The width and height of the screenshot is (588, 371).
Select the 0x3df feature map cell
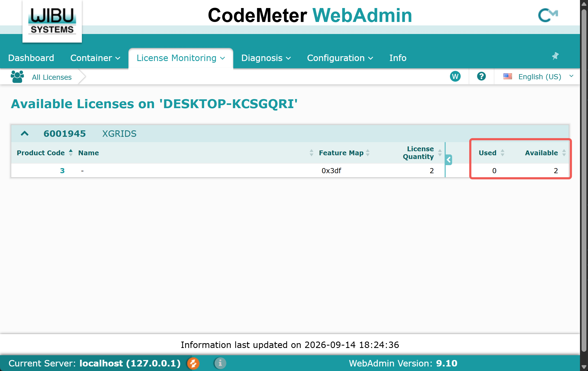pos(331,171)
